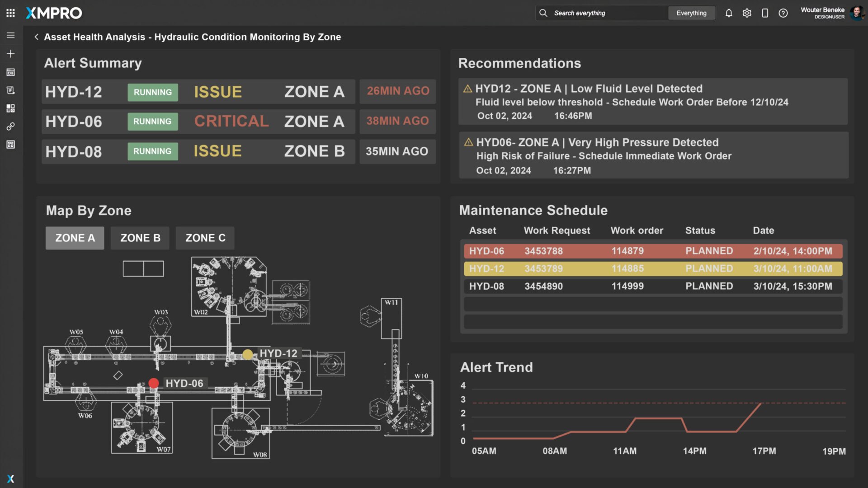Click the link chain icon in sidebar
Viewport: 868px width, 488px height.
click(11, 127)
